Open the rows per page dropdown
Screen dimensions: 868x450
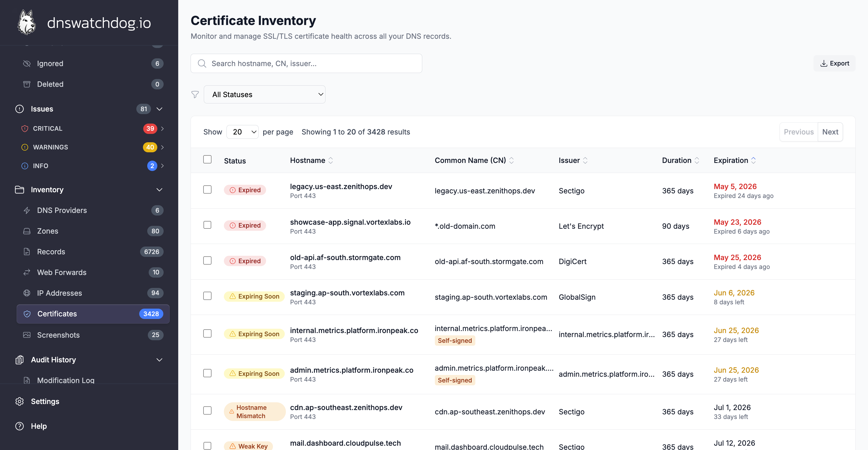pyautogui.click(x=242, y=132)
